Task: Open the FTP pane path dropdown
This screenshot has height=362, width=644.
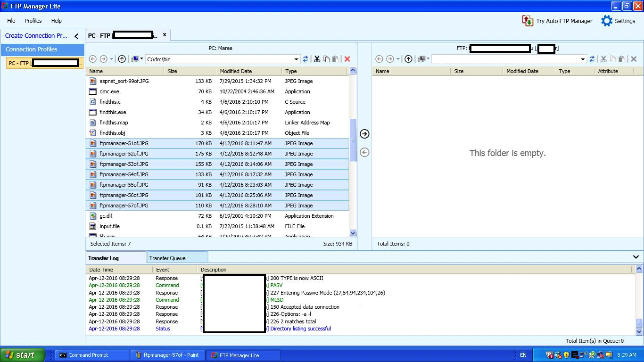Action: pyautogui.click(x=583, y=59)
